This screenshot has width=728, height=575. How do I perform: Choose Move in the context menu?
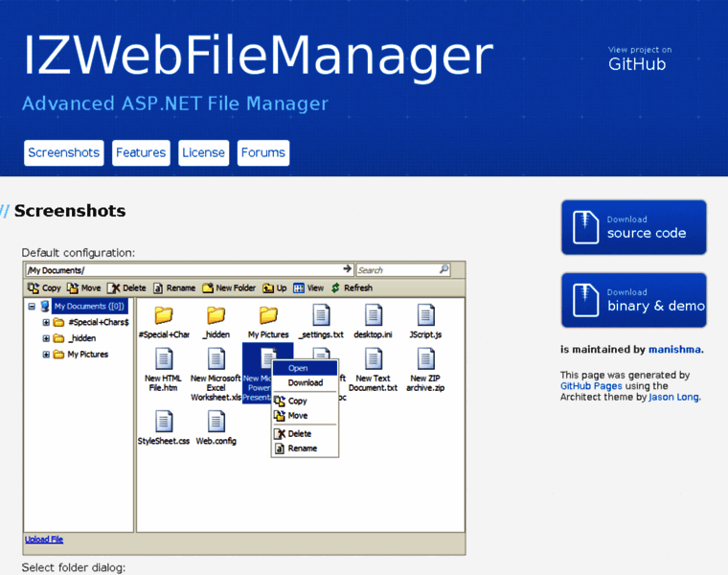pos(305,416)
